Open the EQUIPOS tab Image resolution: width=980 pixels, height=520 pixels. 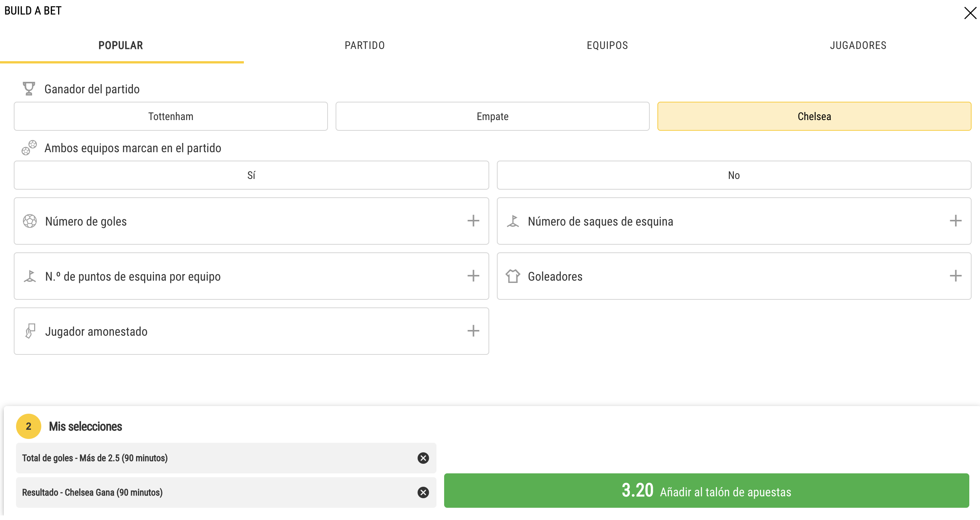[607, 45]
